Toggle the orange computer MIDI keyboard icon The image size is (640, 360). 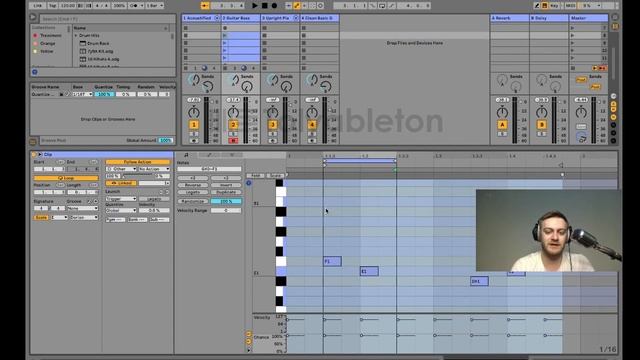point(544,6)
